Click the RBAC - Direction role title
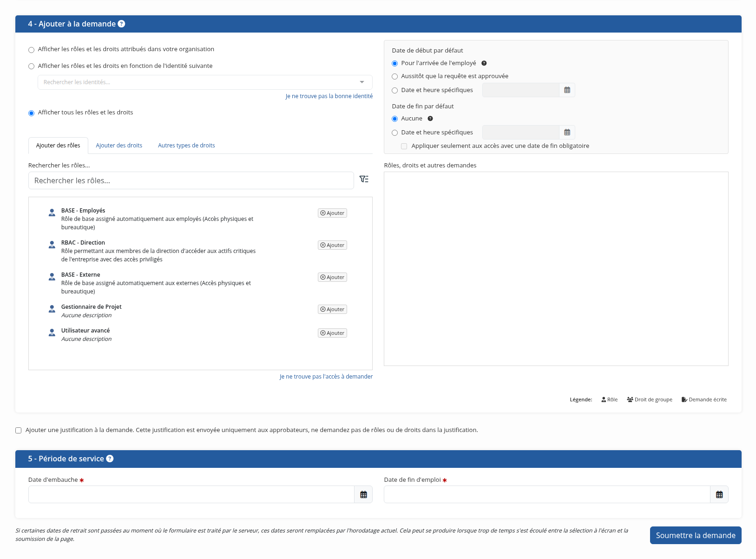 pyautogui.click(x=83, y=243)
